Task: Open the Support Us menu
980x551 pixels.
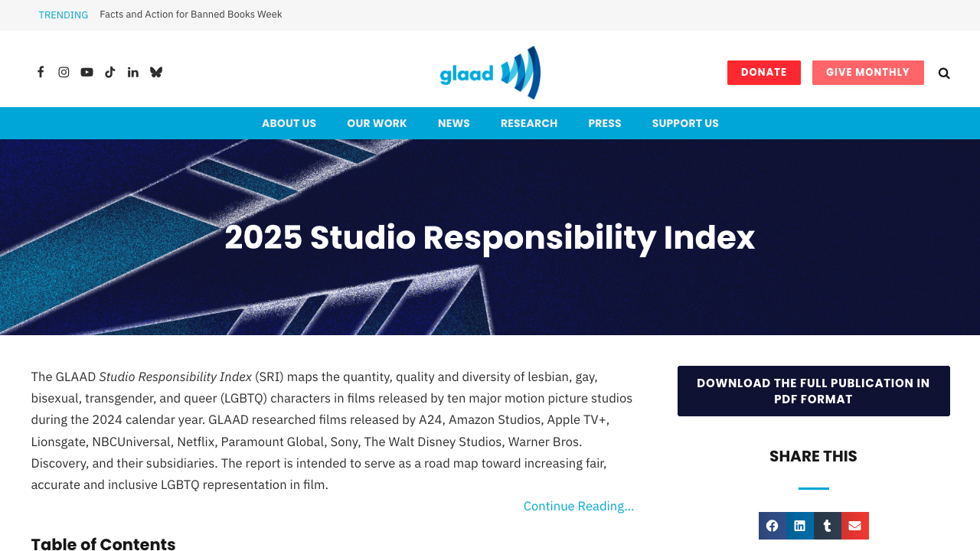Action: (685, 123)
